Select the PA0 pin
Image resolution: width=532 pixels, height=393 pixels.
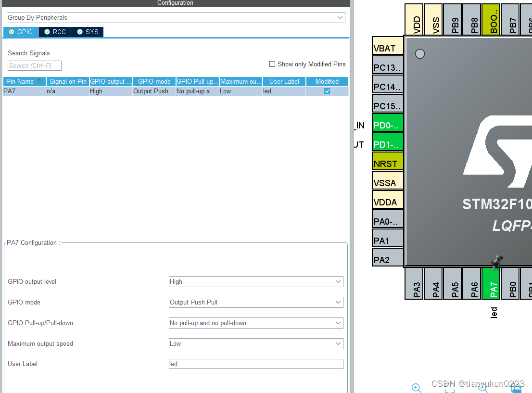point(388,219)
